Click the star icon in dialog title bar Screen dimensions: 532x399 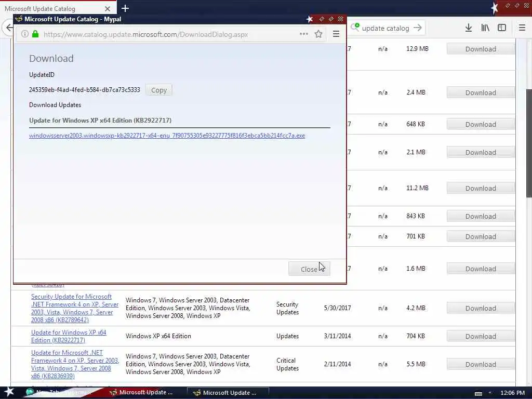pyautogui.click(x=310, y=19)
